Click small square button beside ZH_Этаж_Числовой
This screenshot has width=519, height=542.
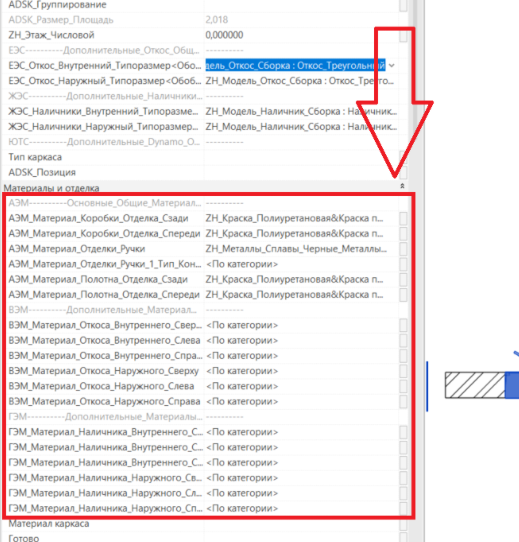(403, 35)
